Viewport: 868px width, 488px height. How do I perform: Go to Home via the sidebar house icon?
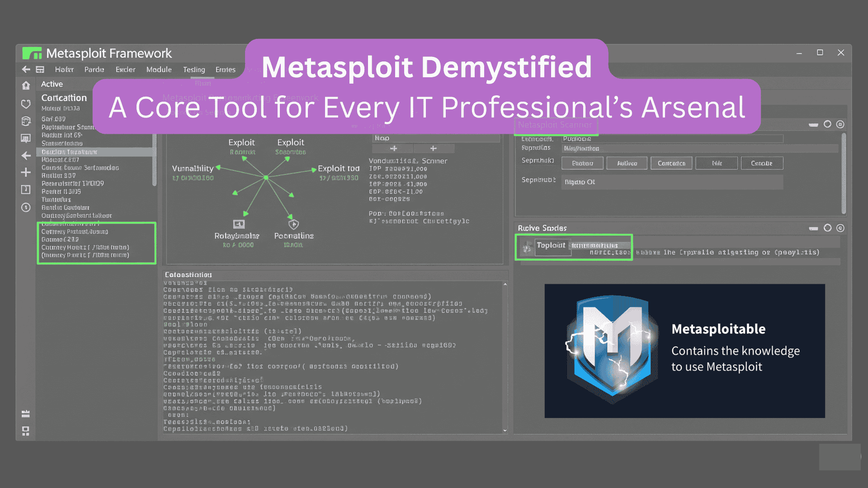26,85
